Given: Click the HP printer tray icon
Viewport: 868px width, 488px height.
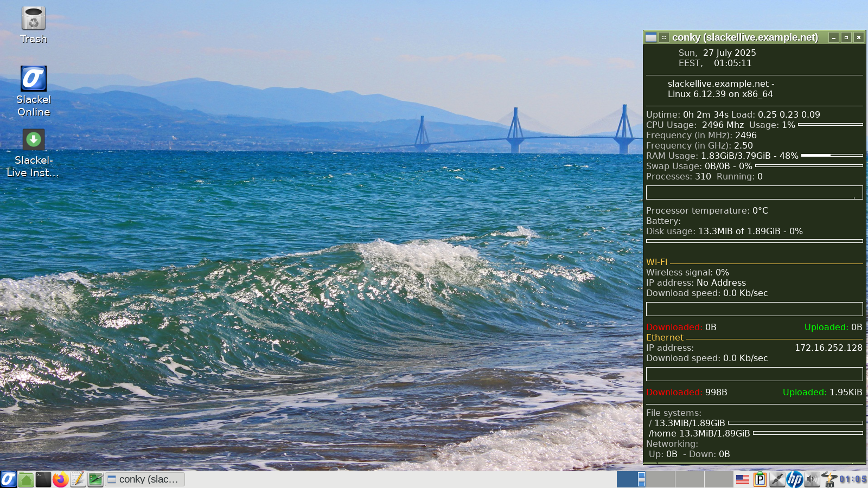Looking at the screenshot, I should tap(794, 479).
